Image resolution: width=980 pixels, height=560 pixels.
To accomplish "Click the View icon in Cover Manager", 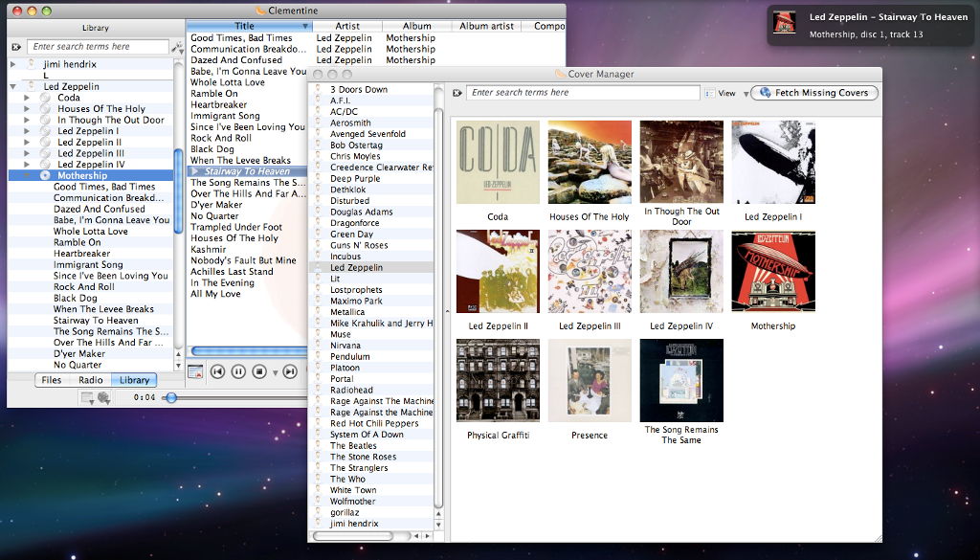I will [709, 93].
